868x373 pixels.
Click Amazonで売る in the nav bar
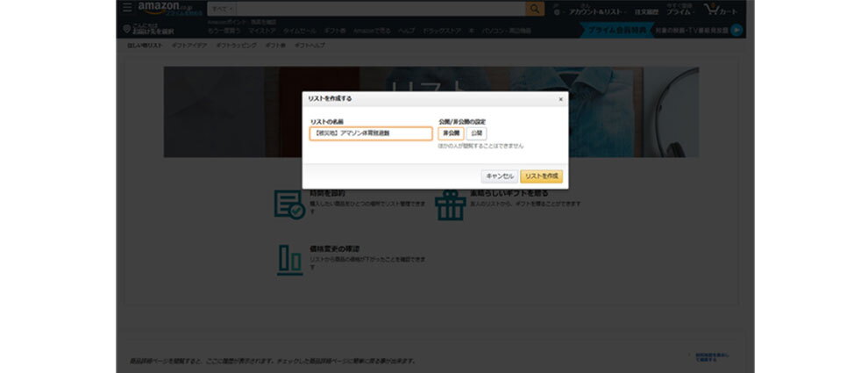click(x=372, y=31)
